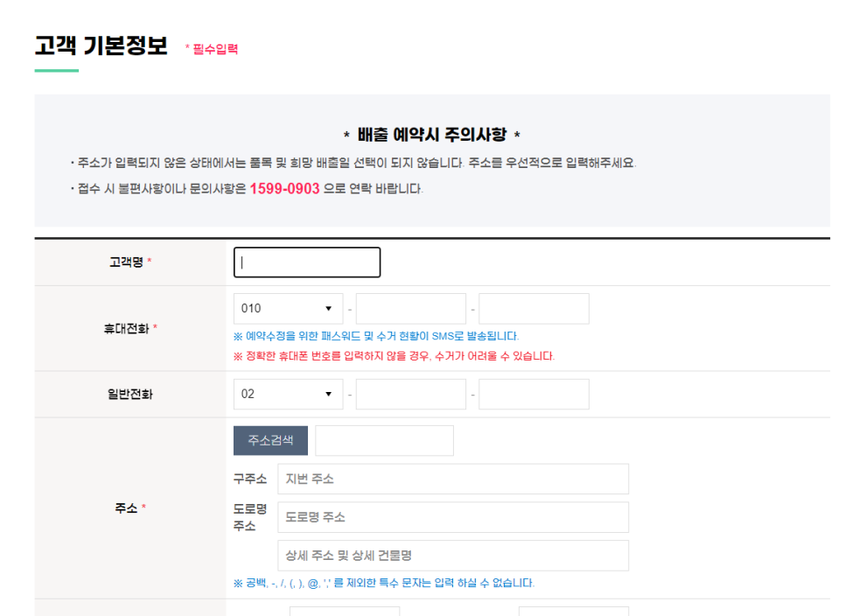Click the 배출 예약시 주의사항 notice title

(431, 135)
